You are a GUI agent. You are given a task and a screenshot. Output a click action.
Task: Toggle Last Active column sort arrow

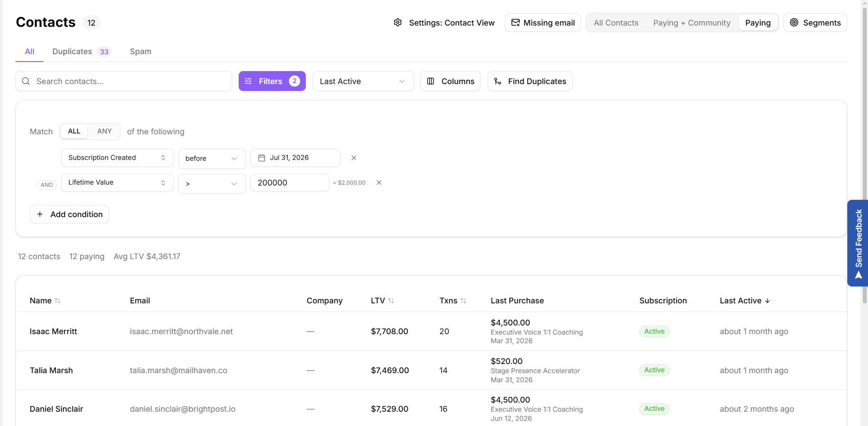tap(768, 301)
